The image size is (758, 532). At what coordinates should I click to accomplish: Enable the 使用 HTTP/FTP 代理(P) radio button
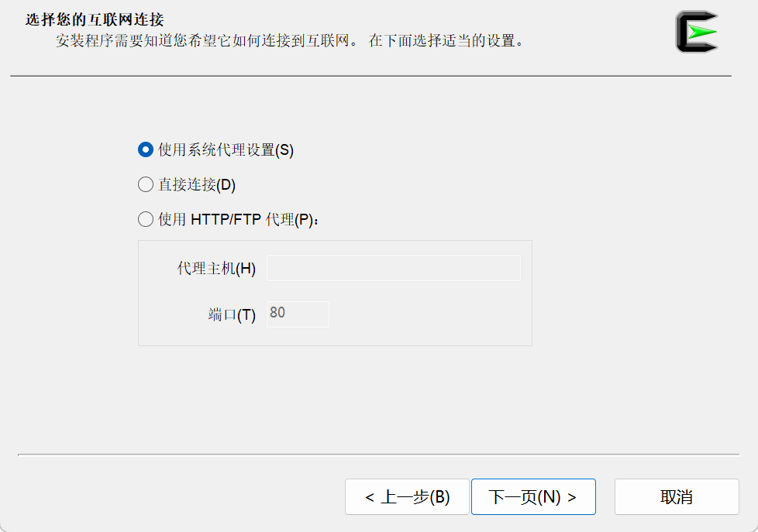point(146,219)
